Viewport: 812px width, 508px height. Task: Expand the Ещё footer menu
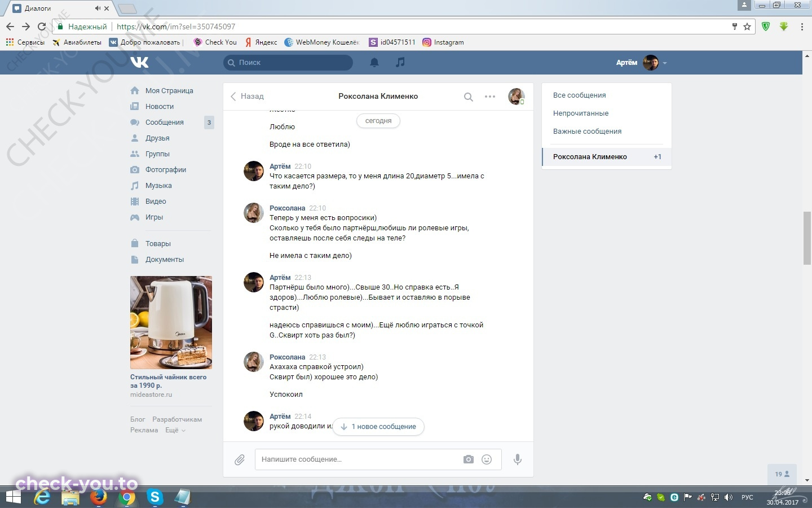(175, 430)
